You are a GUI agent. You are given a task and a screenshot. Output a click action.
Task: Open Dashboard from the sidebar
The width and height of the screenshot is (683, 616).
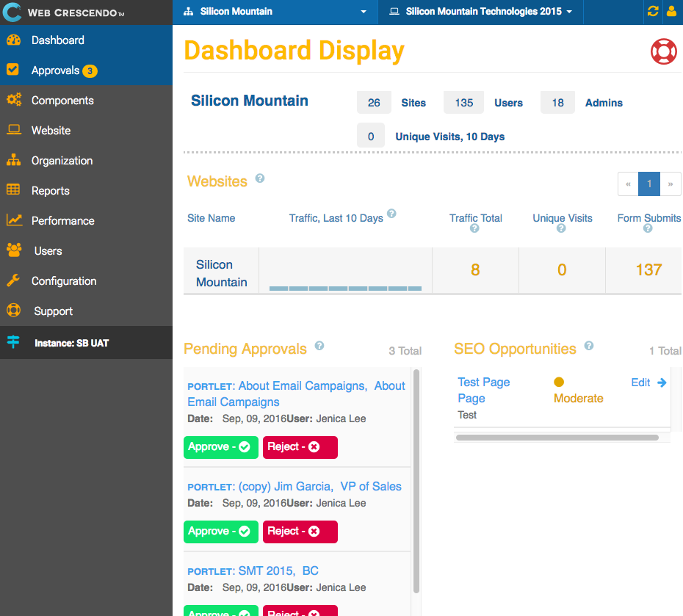pyautogui.click(x=86, y=40)
